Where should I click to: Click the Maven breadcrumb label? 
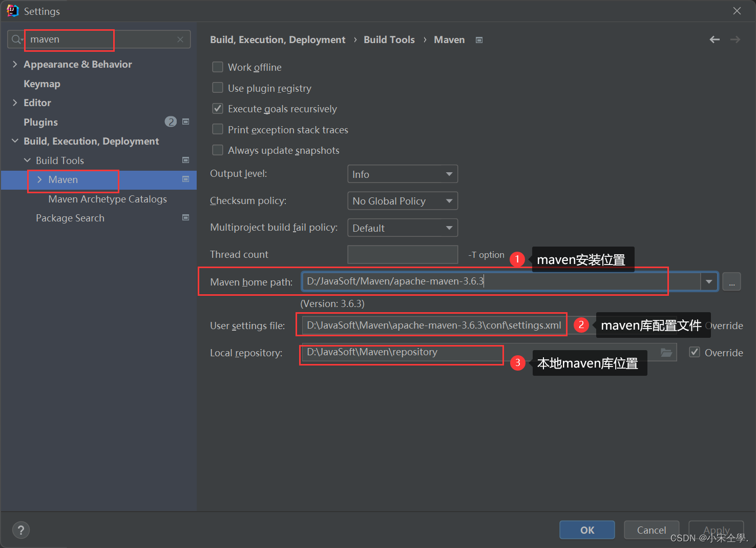pos(449,39)
